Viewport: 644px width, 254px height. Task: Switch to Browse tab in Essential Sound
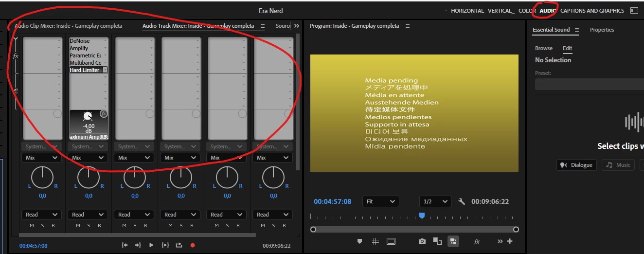click(544, 48)
